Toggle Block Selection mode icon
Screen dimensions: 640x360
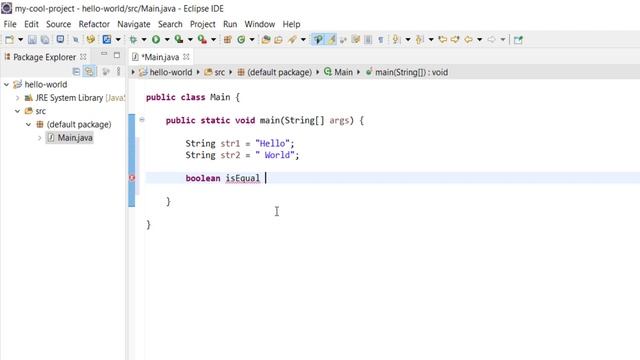(x=368, y=40)
